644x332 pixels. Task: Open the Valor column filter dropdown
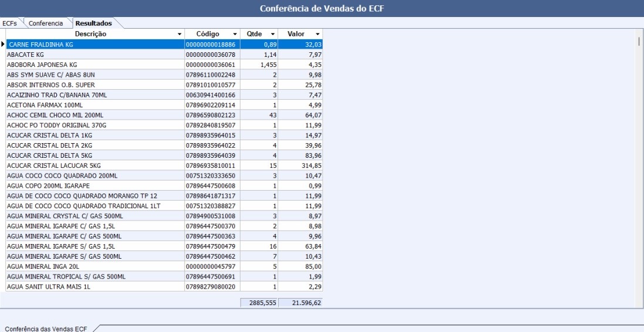317,34
